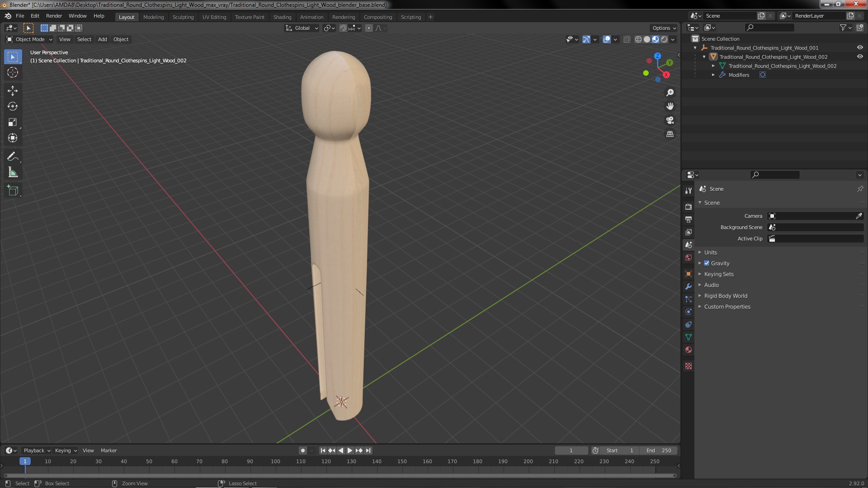The height and width of the screenshot is (488, 868).
Task: Click the pan view hand icon
Action: click(x=670, y=106)
